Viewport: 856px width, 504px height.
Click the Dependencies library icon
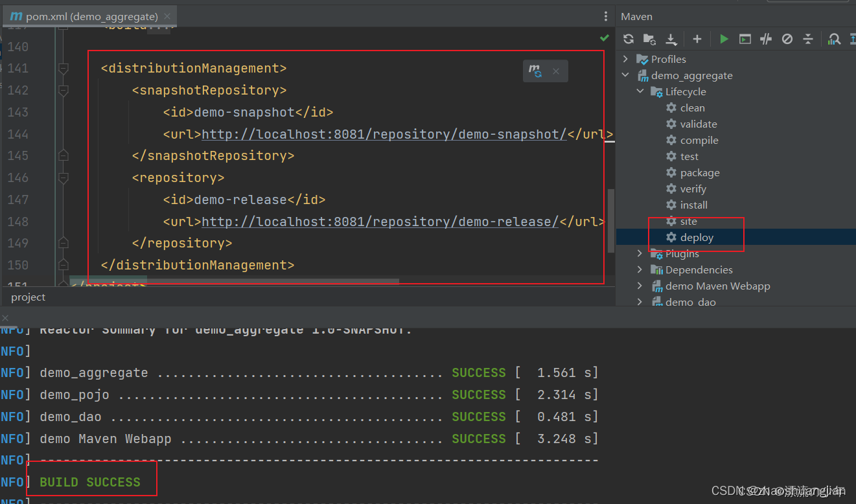(x=656, y=269)
